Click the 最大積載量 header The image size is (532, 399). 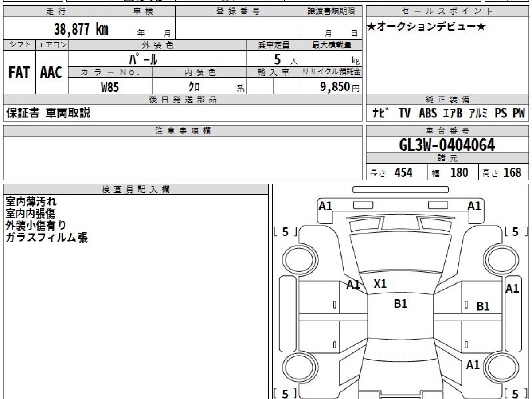point(332,45)
